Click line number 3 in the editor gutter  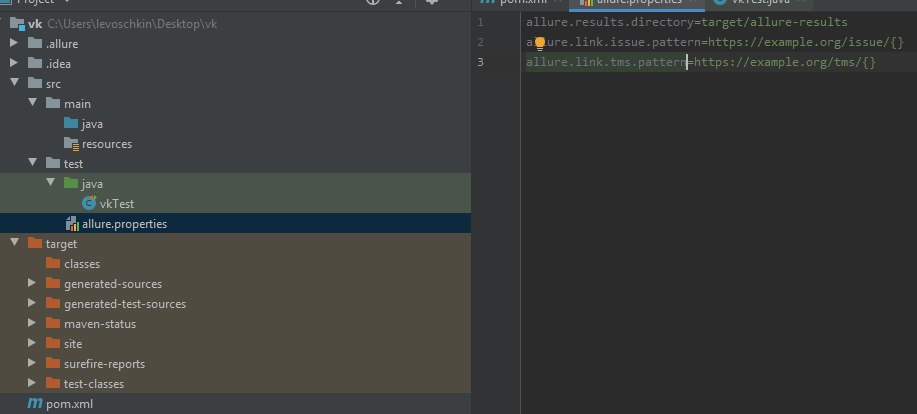coord(480,62)
